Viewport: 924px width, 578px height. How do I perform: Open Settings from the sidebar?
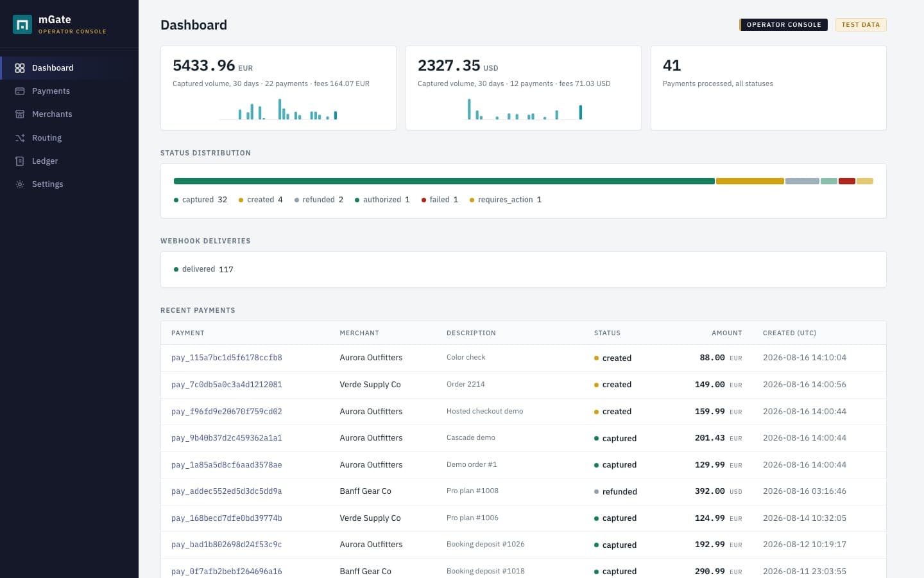pyautogui.click(x=69, y=184)
